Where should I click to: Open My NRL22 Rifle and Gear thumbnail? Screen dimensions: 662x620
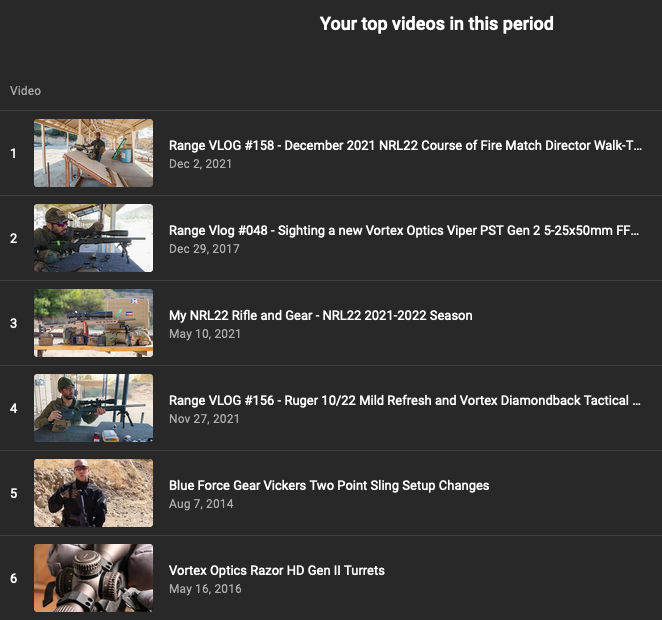[x=93, y=323]
